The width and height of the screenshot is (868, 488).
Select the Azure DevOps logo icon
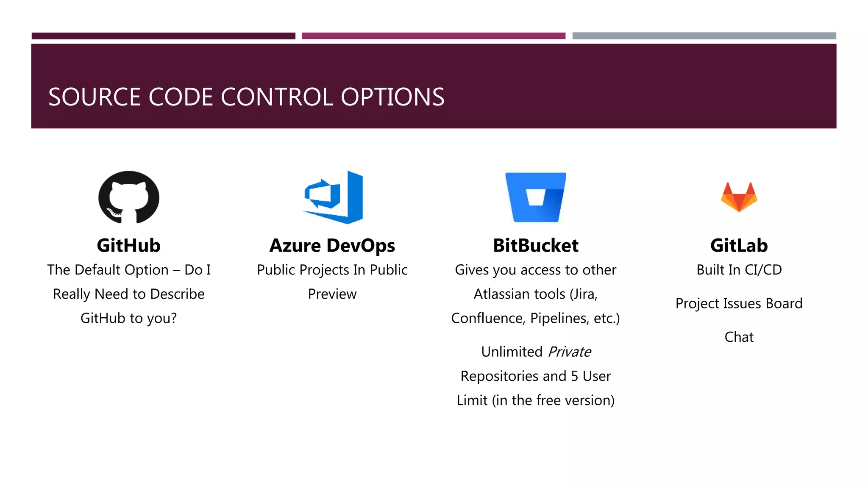(333, 197)
